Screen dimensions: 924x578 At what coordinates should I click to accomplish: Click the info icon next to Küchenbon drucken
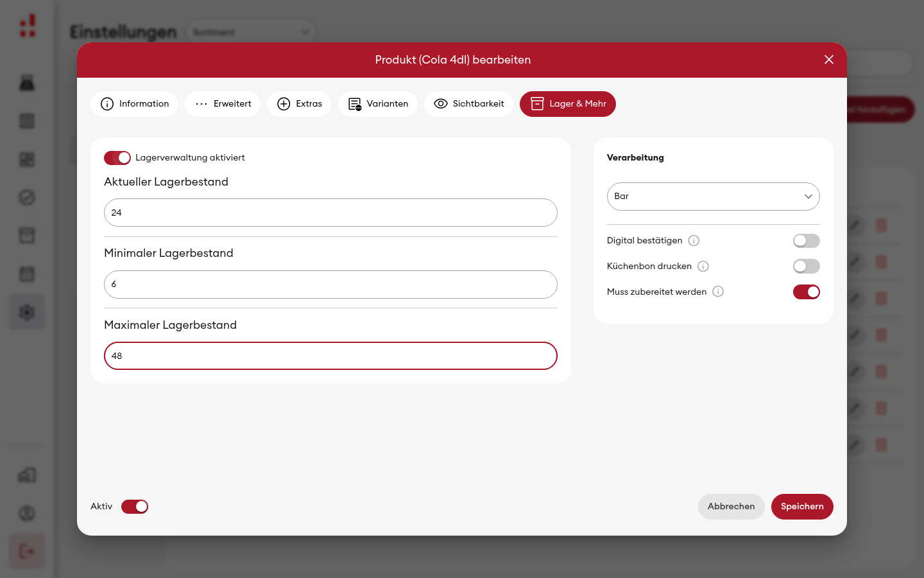point(703,267)
